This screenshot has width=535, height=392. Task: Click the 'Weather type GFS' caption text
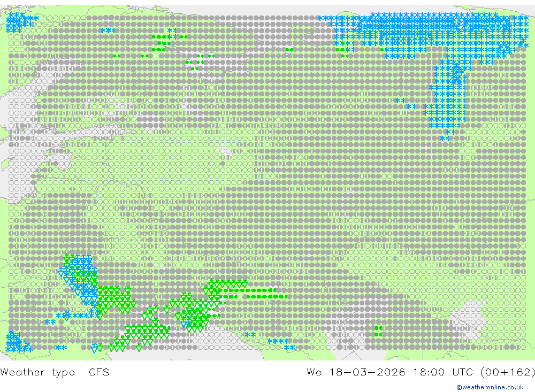pos(55,372)
